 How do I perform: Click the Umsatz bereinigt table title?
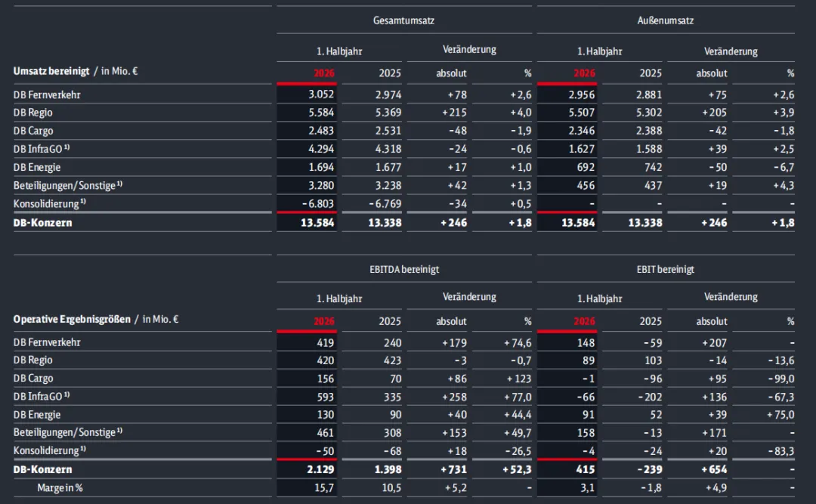click(x=51, y=71)
